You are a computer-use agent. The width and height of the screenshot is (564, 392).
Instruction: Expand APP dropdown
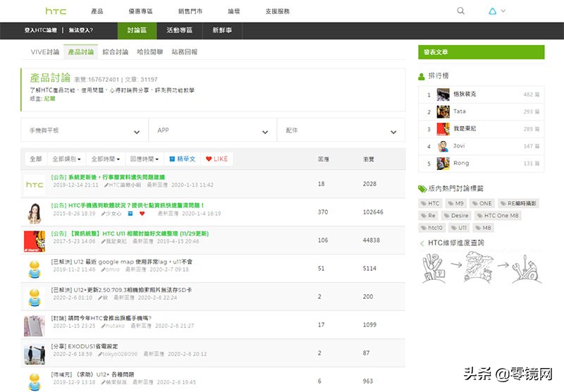(x=213, y=130)
